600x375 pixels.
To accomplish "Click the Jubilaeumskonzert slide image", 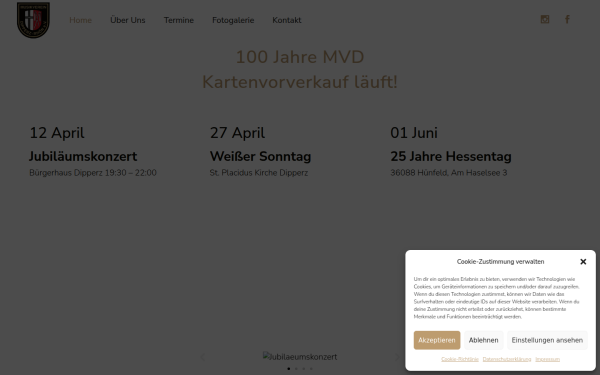I will (300, 357).
